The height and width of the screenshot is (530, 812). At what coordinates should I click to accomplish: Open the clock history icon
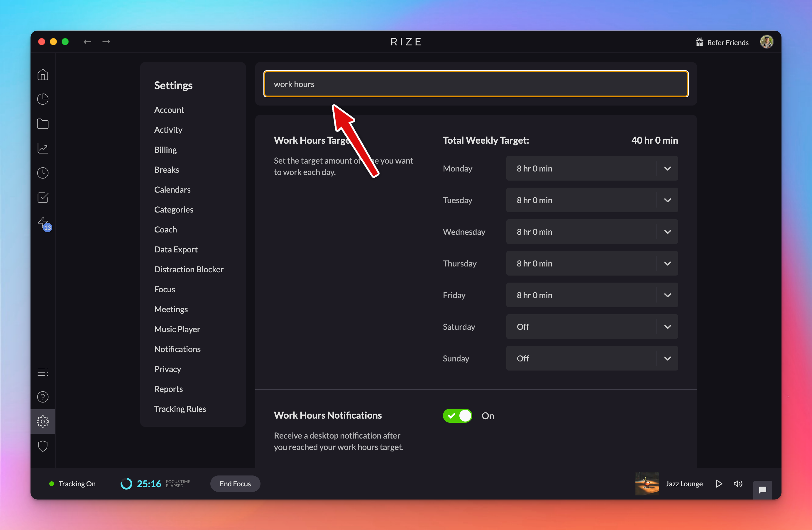click(43, 173)
